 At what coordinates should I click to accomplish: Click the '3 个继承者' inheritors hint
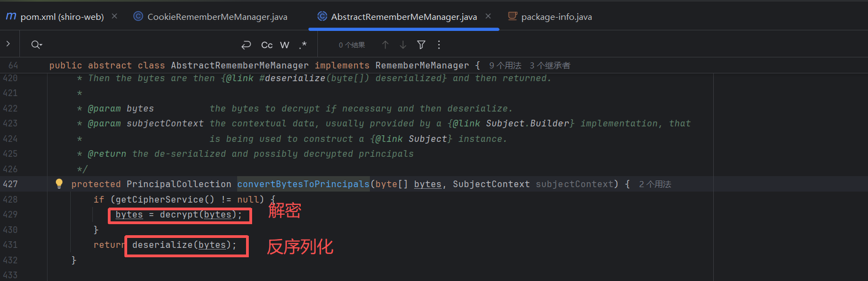pos(550,66)
